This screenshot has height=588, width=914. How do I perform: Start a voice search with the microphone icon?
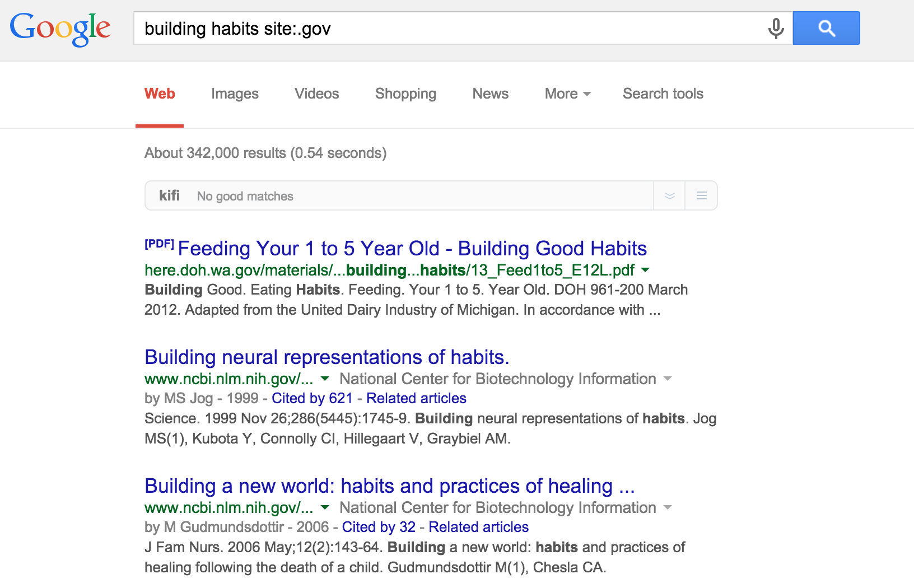[x=775, y=28]
